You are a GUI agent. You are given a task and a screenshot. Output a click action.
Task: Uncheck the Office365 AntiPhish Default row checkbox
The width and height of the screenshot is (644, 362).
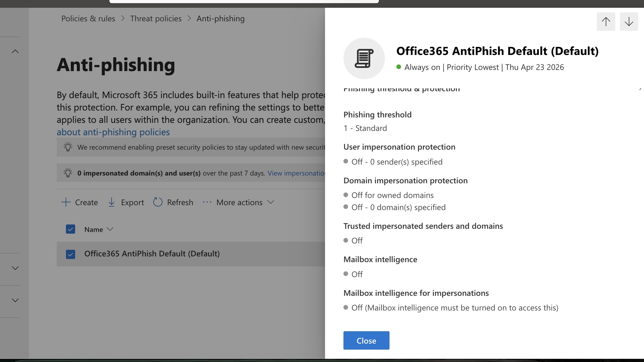71,254
